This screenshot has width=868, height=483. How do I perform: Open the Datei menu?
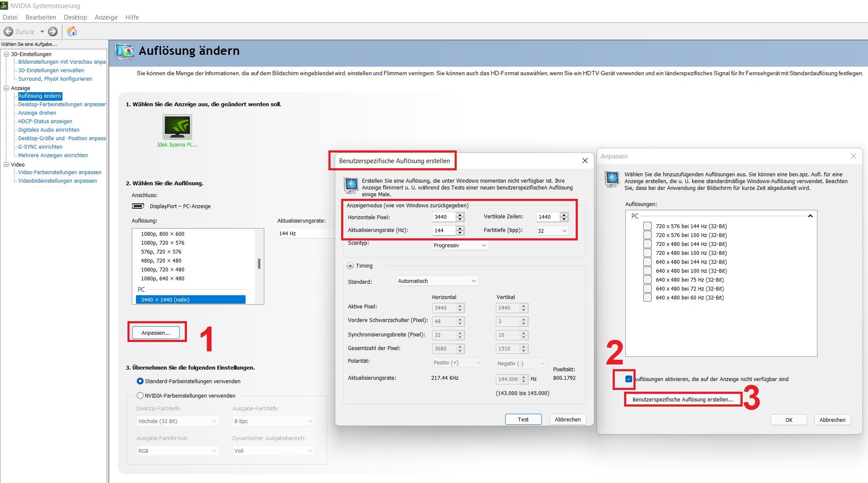(x=10, y=17)
